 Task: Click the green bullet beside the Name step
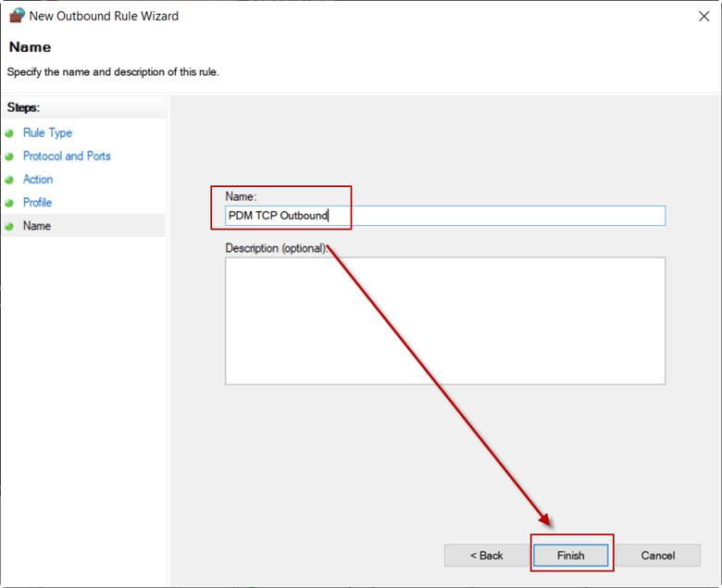[9, 227]
